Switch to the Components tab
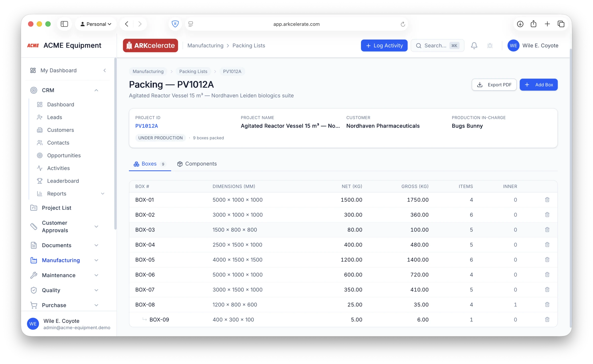This screenshot has height=364, width=593. (197, 164)
